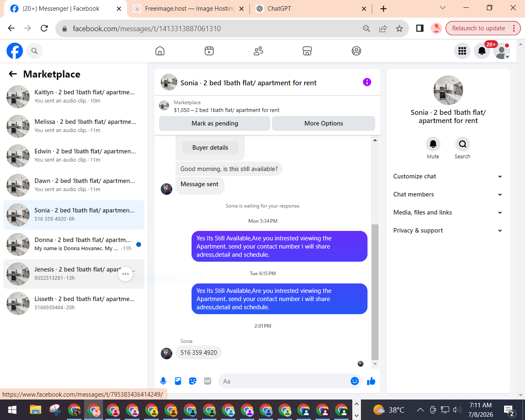Screen dimensions: 525x420
Task: Open the emoji picker in message box
Action: click(355, 381)
